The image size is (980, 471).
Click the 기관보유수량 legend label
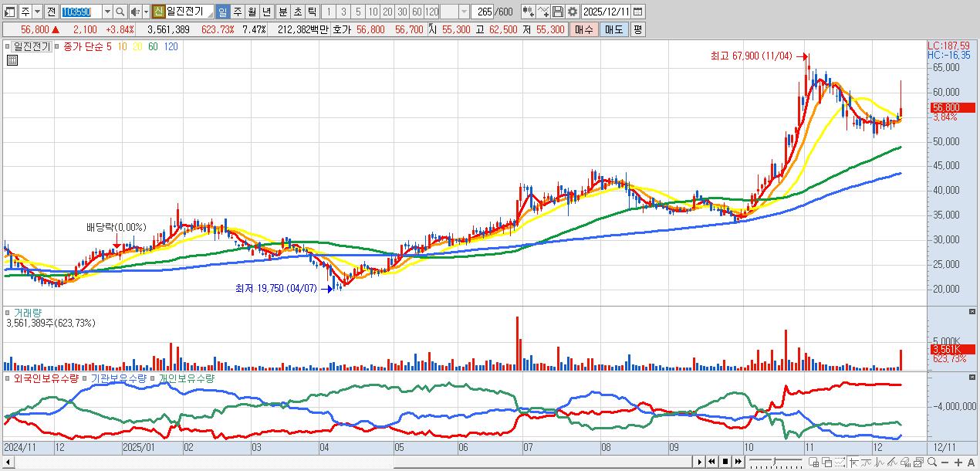pyautogui.click(x=119, y=378)
